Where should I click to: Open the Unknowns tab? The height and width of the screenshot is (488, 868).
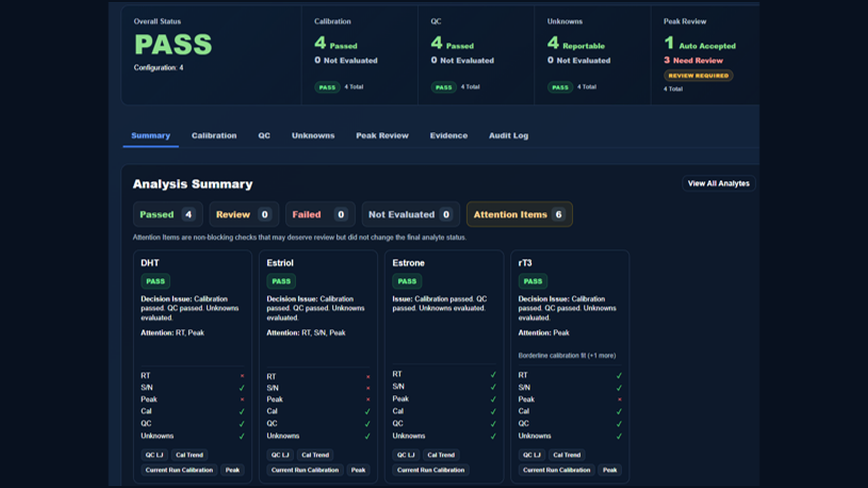[313, 136]
